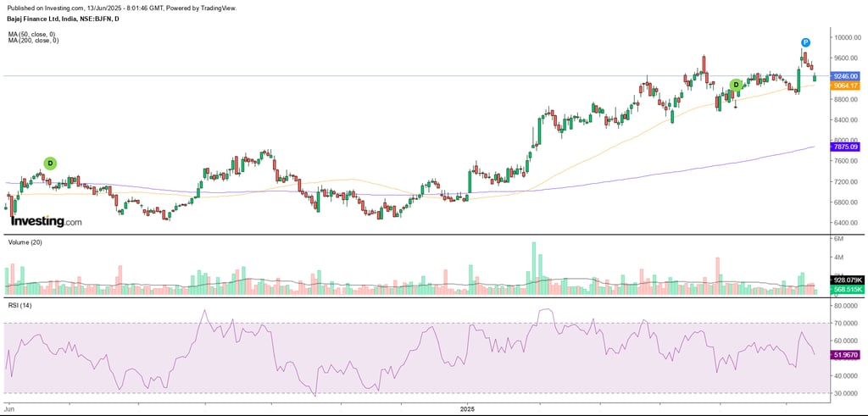The width and height of the screenshot is (868, 416).
Task: Click the 40.0000 RSI axis label
Action: (x=848, y=376)
